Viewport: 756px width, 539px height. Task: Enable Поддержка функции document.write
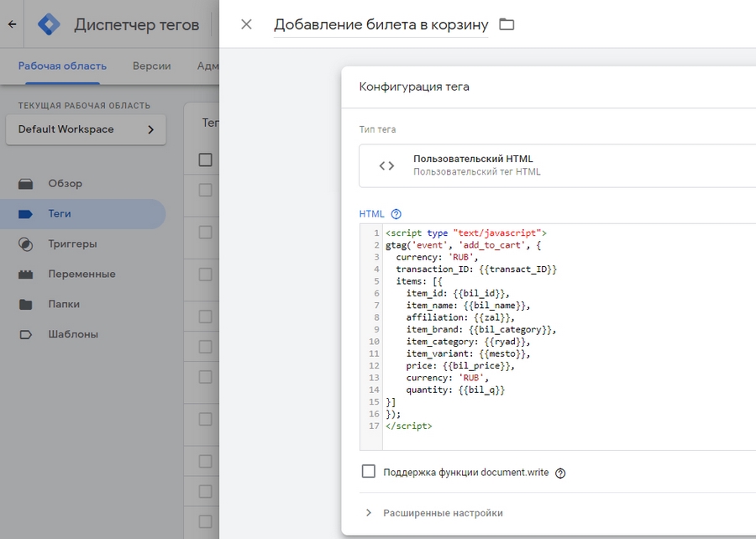(368, 472)
